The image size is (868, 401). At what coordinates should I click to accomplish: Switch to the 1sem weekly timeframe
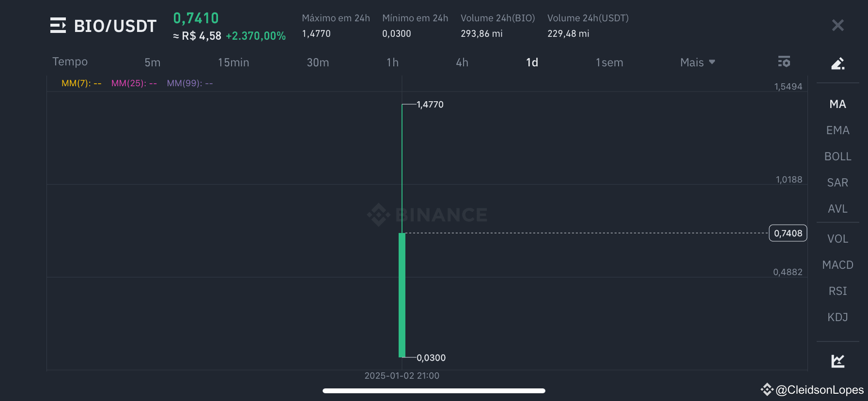point(609,62)
